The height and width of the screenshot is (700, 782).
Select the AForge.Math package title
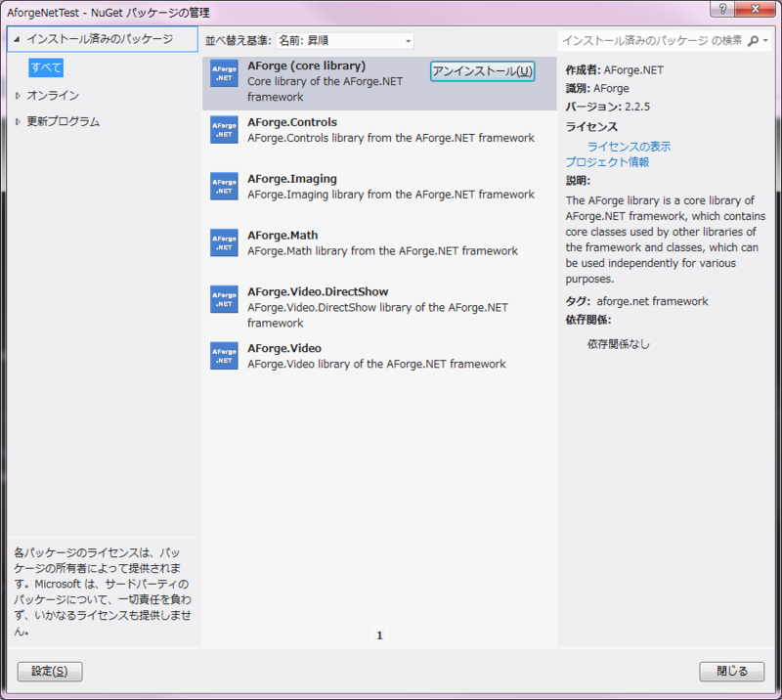coord(282,235)
